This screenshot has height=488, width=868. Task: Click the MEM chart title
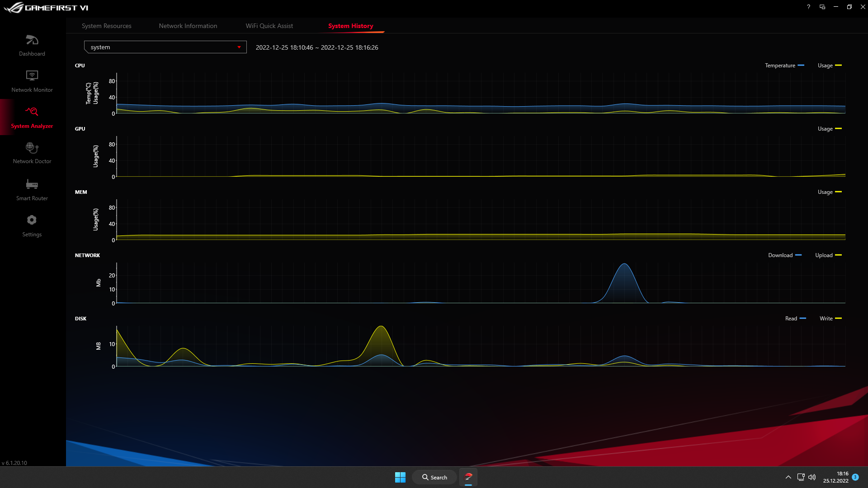coord(81,192)
